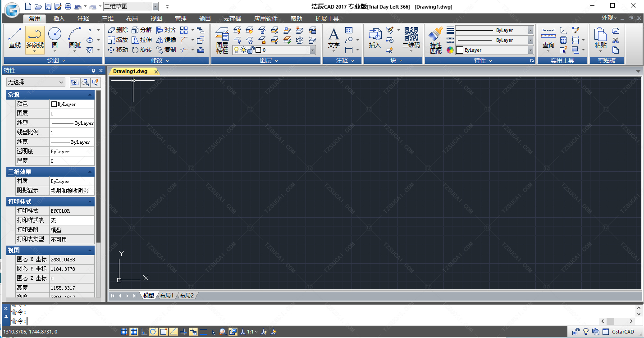644x338 pixels.
Task: Toggle grid display in status bar
Action: point(134,332)
